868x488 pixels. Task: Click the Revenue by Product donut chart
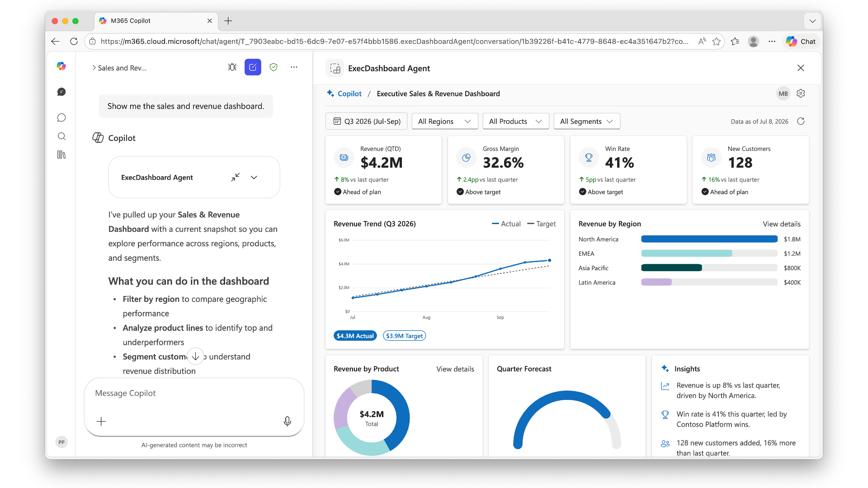[372, 418]
